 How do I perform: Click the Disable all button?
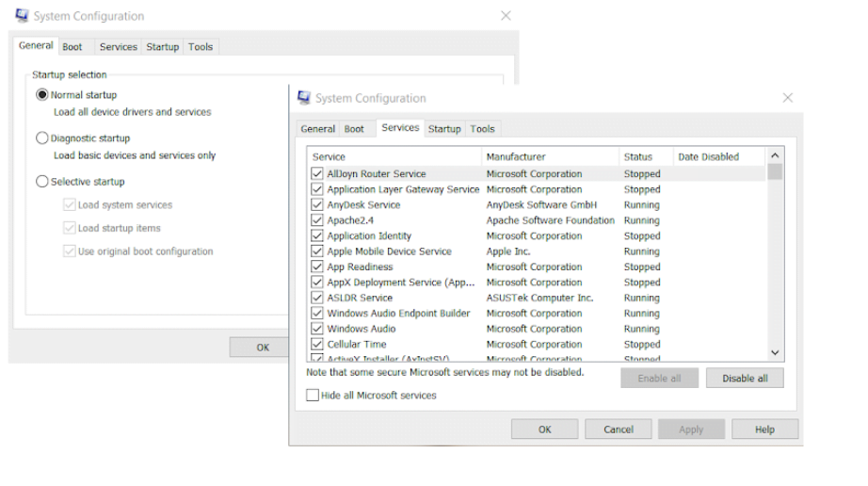[744, 379]
